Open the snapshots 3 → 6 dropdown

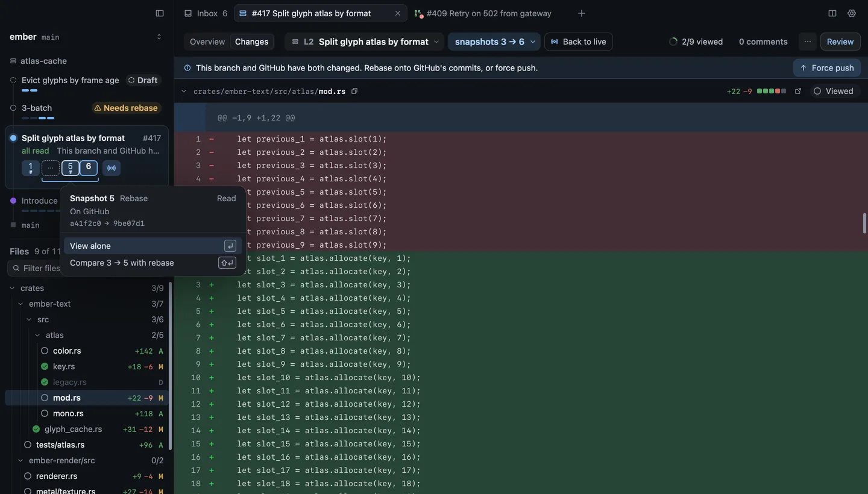[494, 42]
